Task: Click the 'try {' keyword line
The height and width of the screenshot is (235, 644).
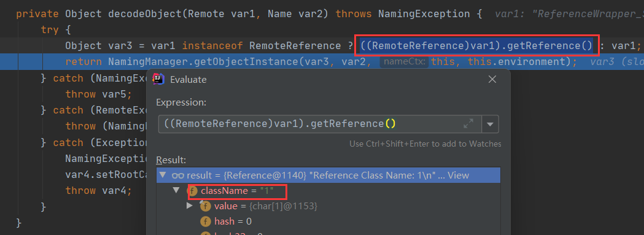Action: (x=56, y=30)
